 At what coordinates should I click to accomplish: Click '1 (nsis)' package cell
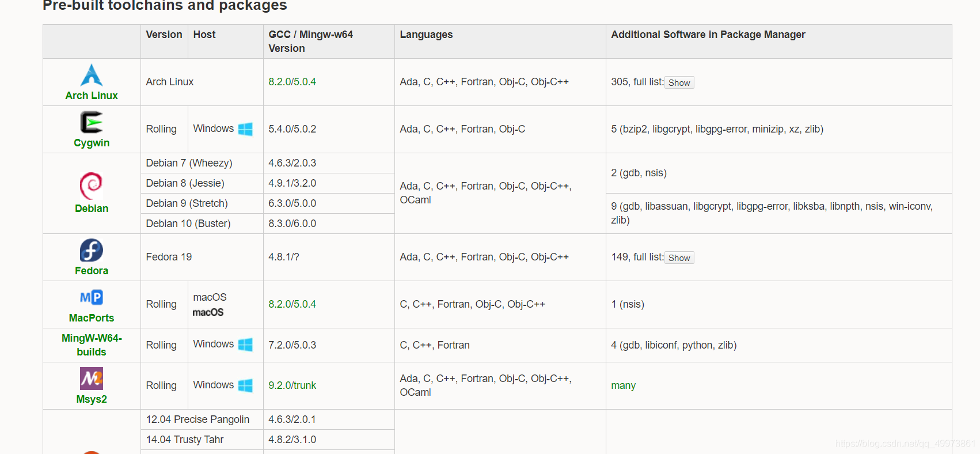(x=779, y=304)
